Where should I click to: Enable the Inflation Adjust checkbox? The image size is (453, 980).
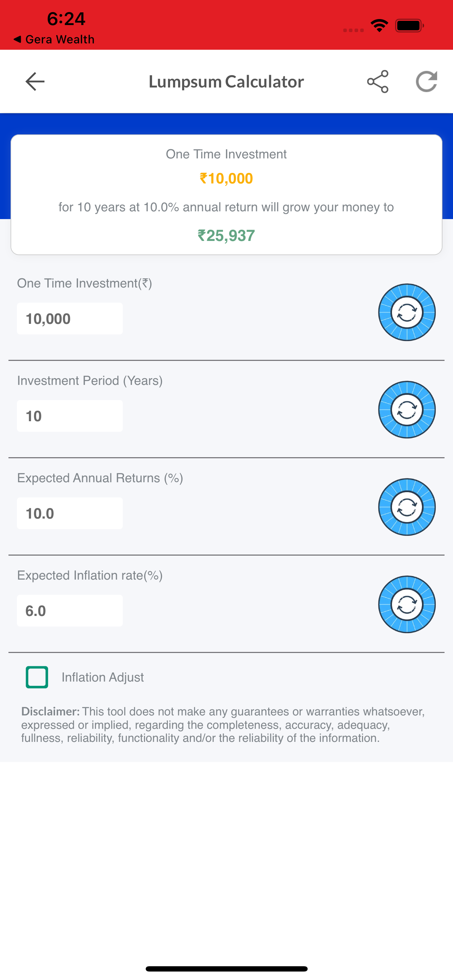[x=37, y=677]
